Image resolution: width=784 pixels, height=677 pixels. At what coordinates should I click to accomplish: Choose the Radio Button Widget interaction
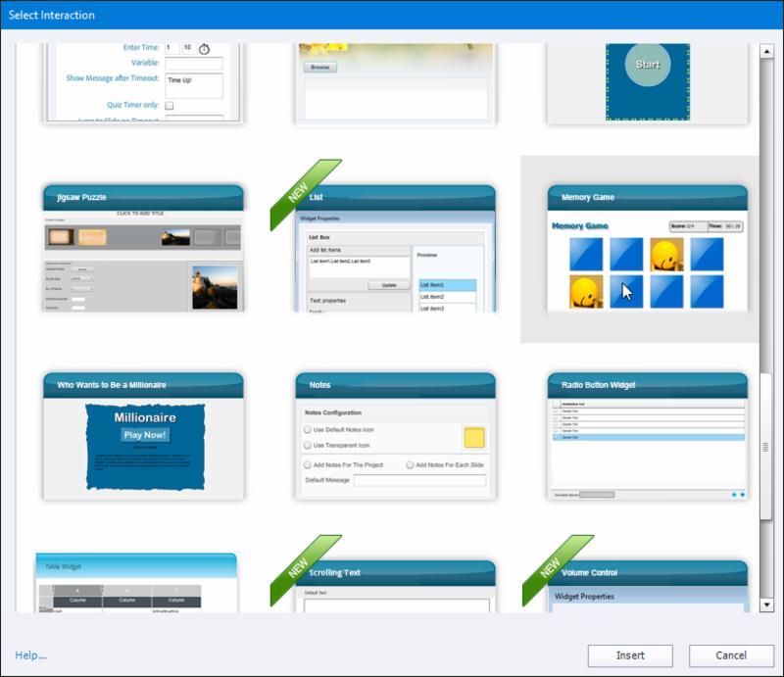pyautogui.click(x=648, y=436)
